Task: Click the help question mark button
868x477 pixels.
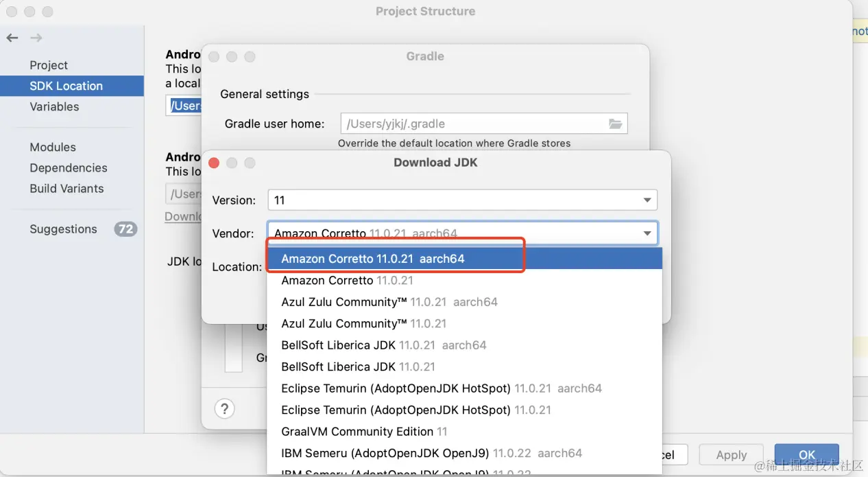Action: pos(224,408)
